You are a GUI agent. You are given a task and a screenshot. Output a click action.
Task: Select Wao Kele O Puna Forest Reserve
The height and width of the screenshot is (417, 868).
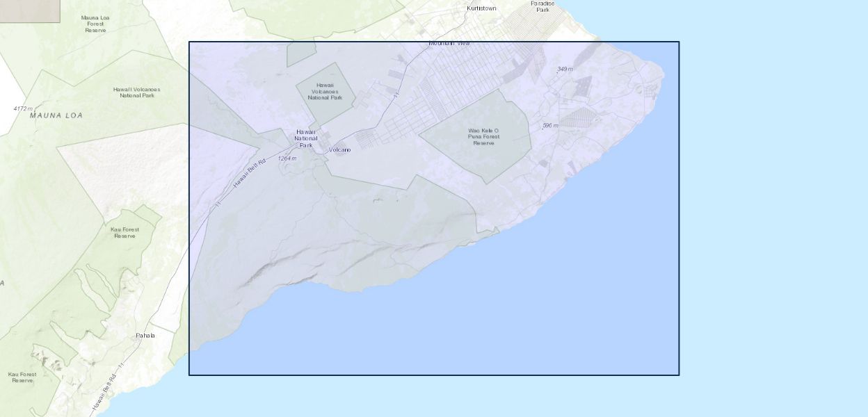(483, 136)
